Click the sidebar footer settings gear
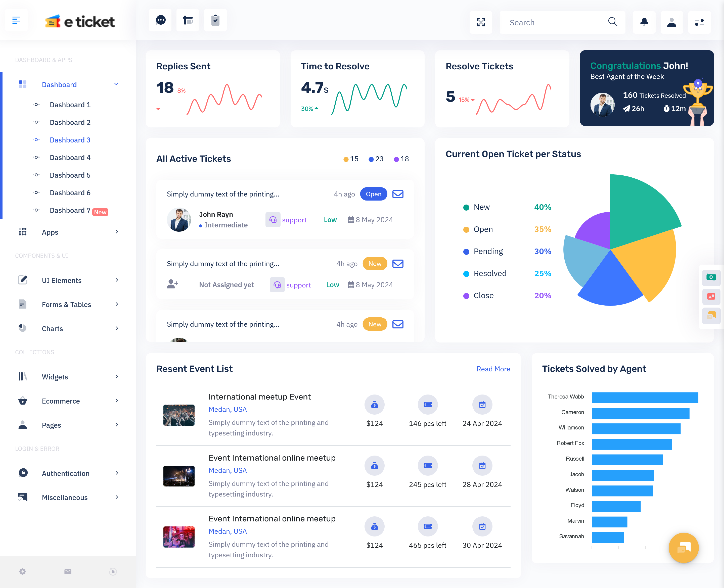This screenshot has height=588, width=724. (x=22, y=571)
